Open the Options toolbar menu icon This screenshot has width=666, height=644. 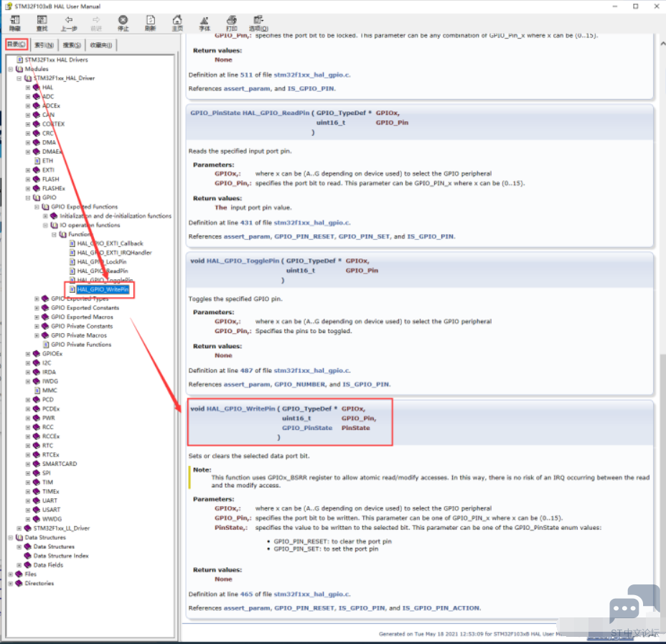(x=258, y=23)
